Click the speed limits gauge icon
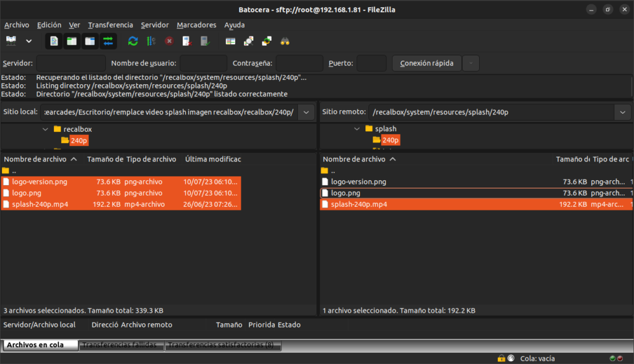This screenshot has height=364, width=634. click(x=511, y=358)
